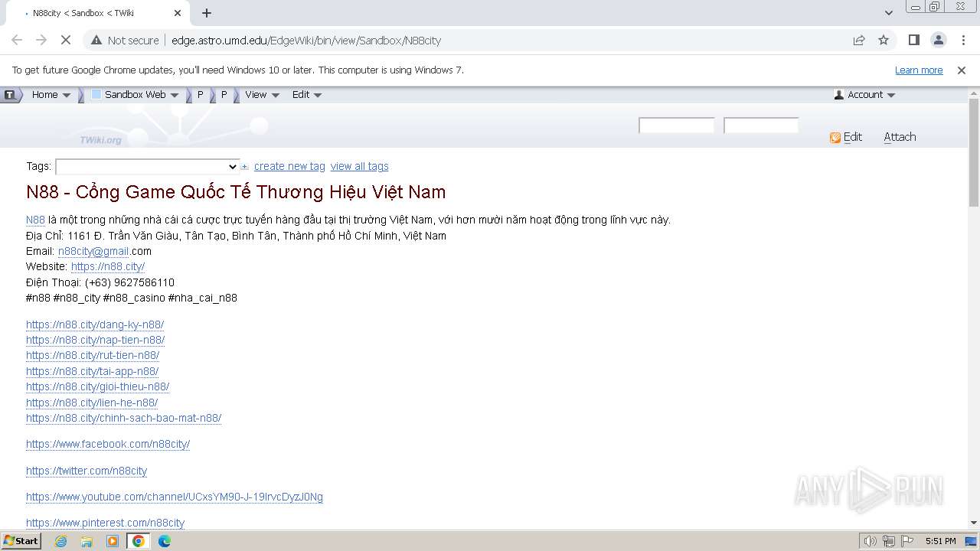The height and width of the screenshot is (551, 980).
Task: Click the n88city@gmail email link
Action: tap(93, 251)
